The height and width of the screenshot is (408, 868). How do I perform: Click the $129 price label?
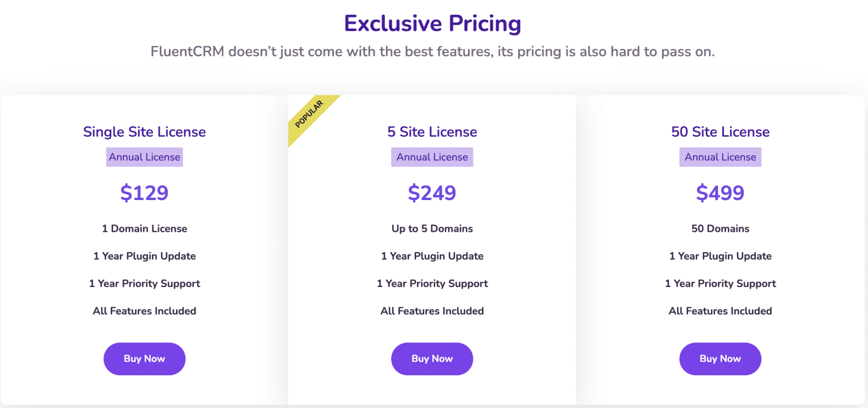tap(144, 193)
